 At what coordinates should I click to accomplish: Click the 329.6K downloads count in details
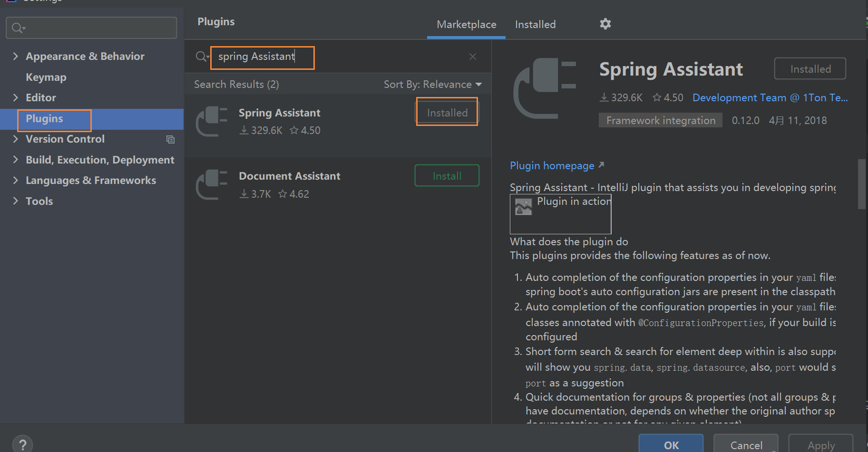pos(621,97)
